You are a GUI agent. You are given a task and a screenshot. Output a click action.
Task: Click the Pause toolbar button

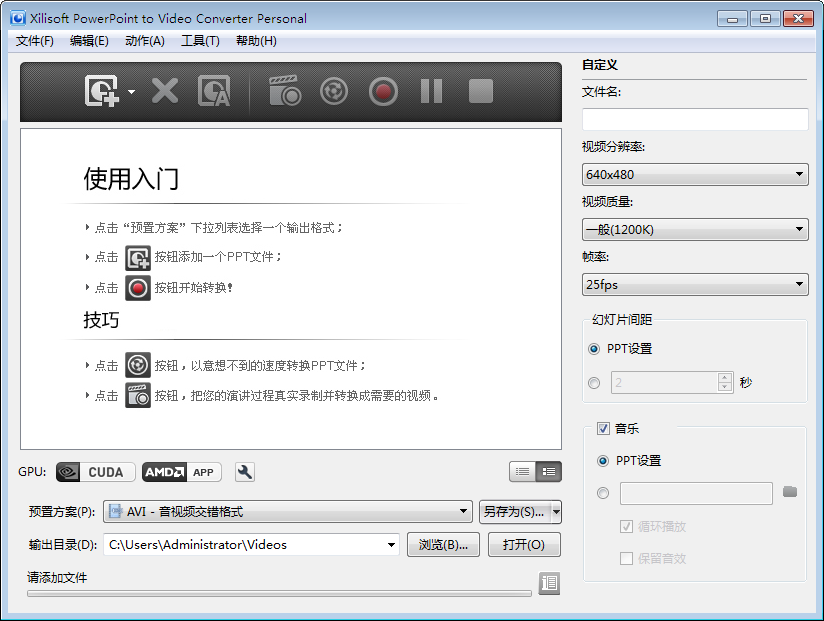431,91
